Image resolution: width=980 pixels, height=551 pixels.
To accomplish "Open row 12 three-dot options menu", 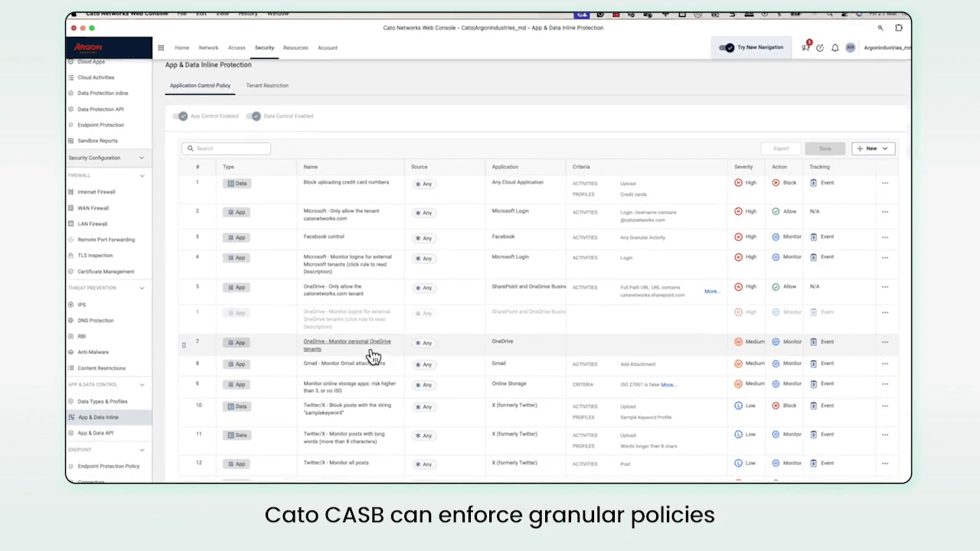I will tap(885, 464).
